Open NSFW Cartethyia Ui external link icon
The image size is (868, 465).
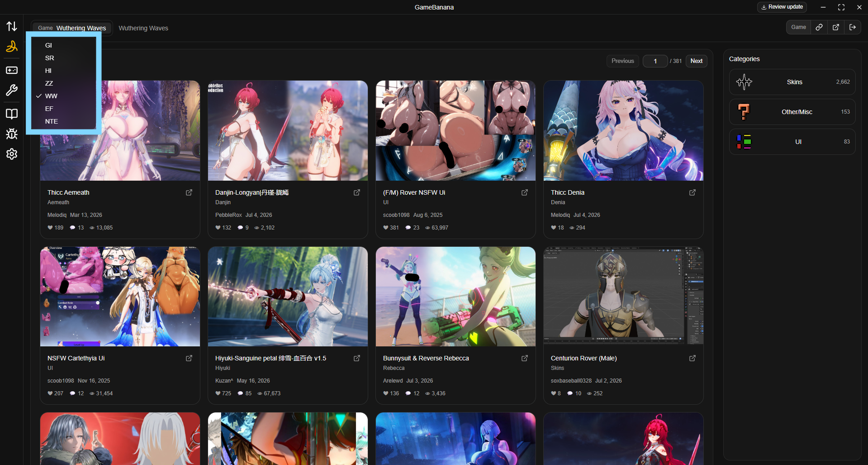click(x=189, y=358)
